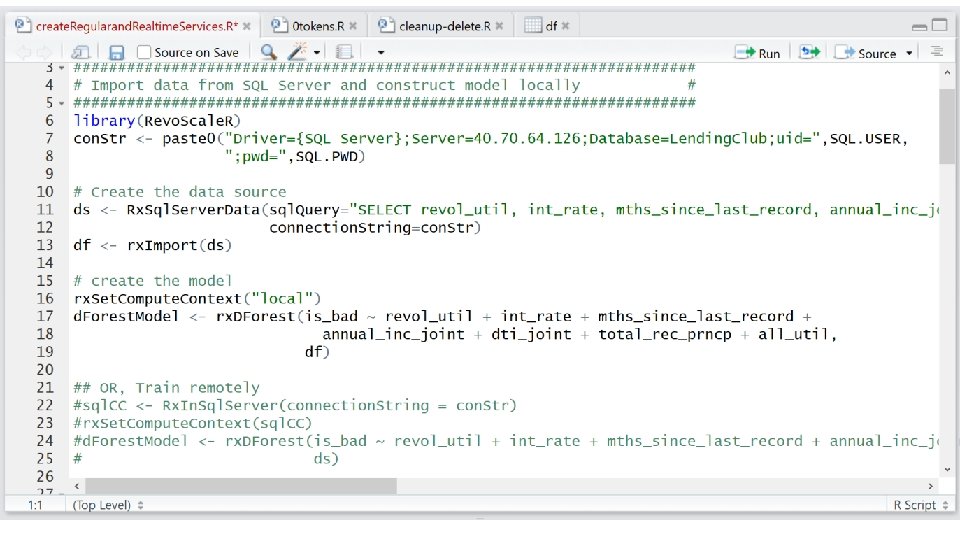Viewport: 960px width, 540px height.
Task: Click the commented #sqlCC <- RxInSqlServer line
Action: coord(294,405)
